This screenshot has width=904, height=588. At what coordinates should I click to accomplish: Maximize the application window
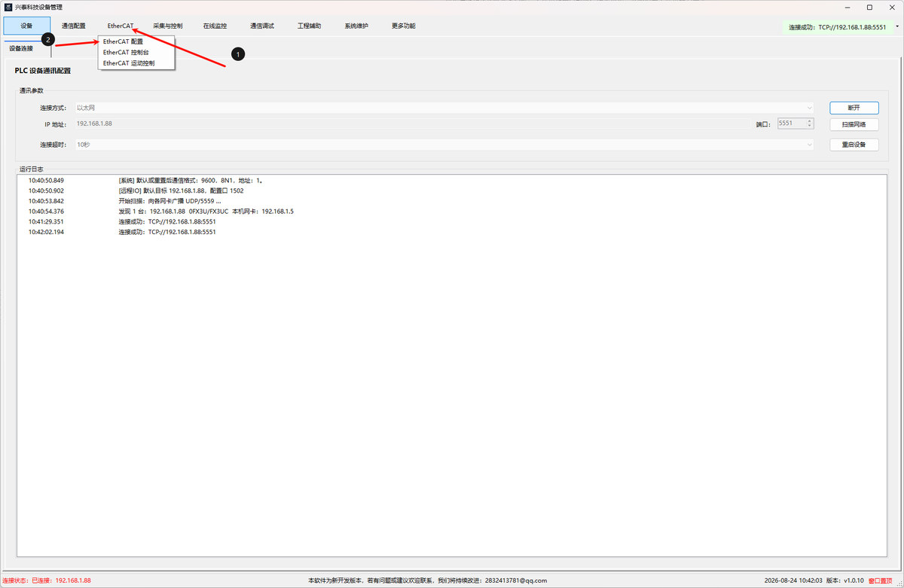coord(870,7)
